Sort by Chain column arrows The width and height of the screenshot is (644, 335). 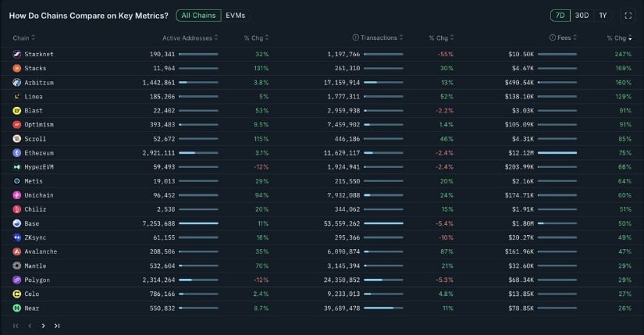(x=34, y=37)
